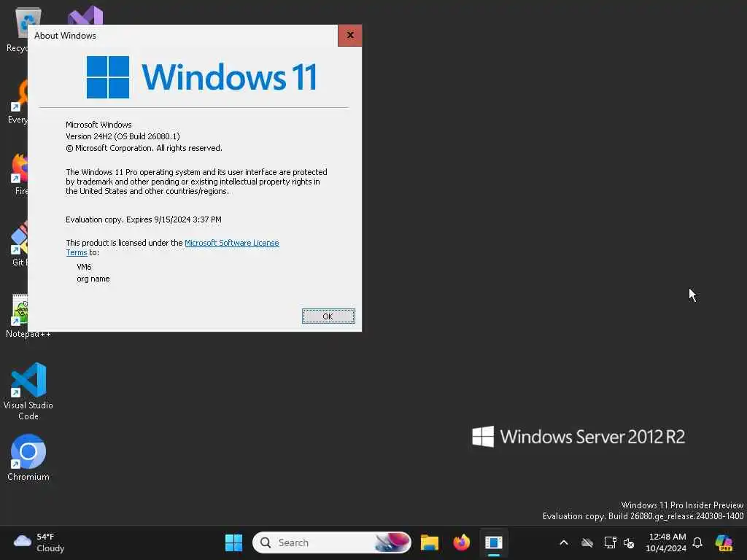Click the text 'Version 24H2 (OS Build 26080.1)'
Screen dimensions: 747x560
click(123, 136)
